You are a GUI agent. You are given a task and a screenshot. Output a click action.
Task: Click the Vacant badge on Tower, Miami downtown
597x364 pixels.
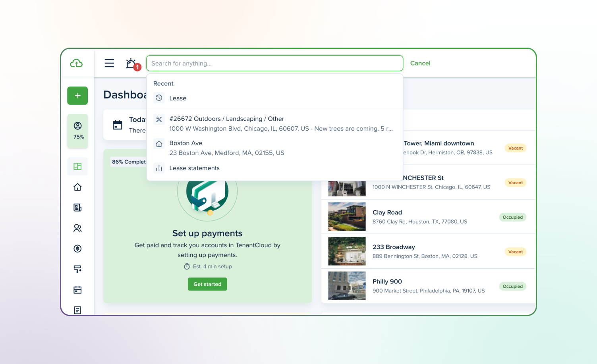point(516,148)
